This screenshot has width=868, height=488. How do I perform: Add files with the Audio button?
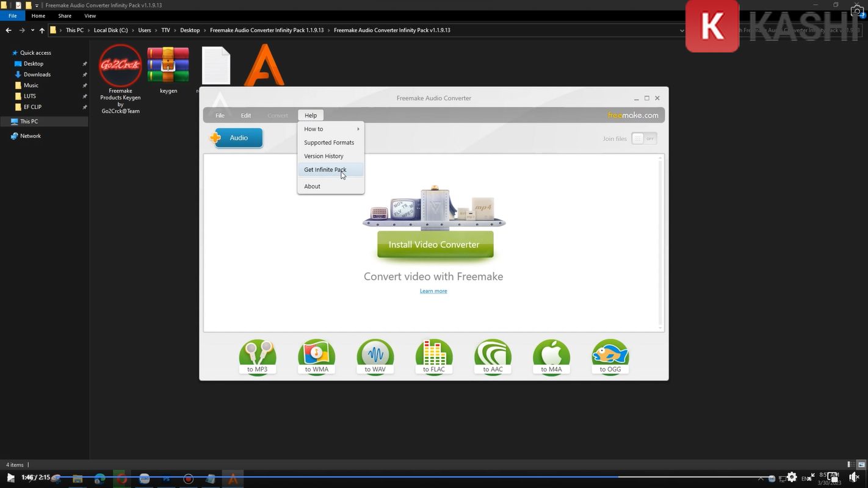coord(236,138)
